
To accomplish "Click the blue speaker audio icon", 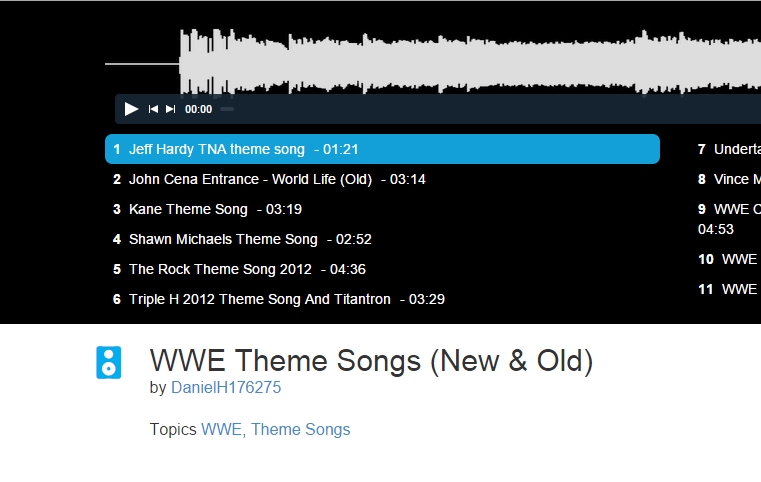I will [x=108, y=362].
